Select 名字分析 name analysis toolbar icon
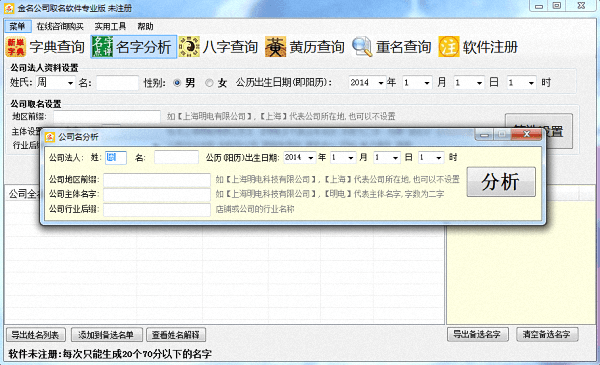This screenshot has width=600, height=365. (103, 47)
